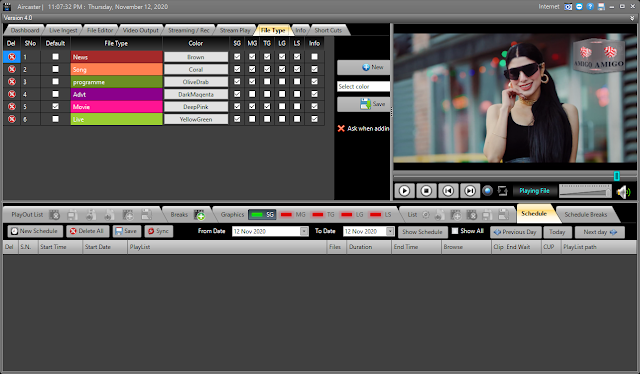This screenshot has height=374, width=640.
Task: Select the red News file type swatch
Action: 117,57
